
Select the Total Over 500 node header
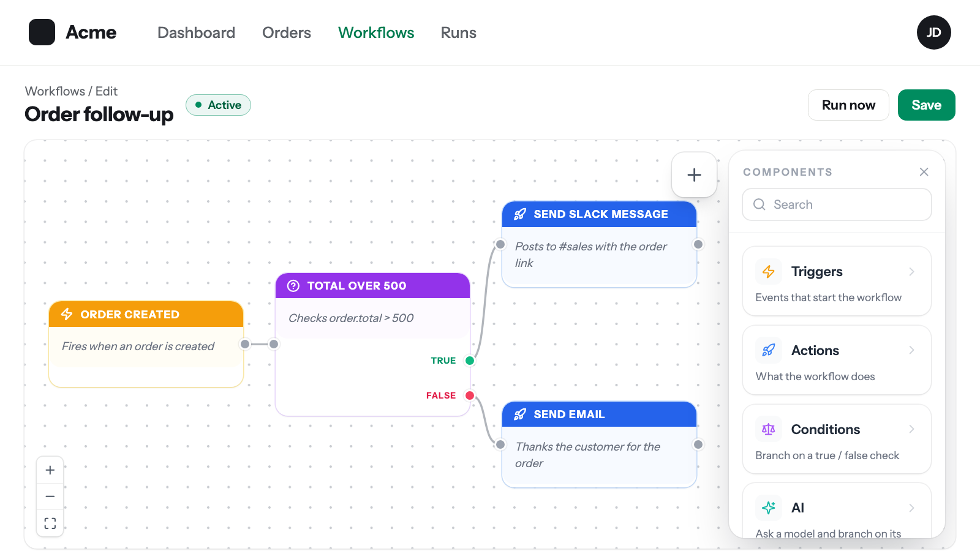[x=372, y=286]
